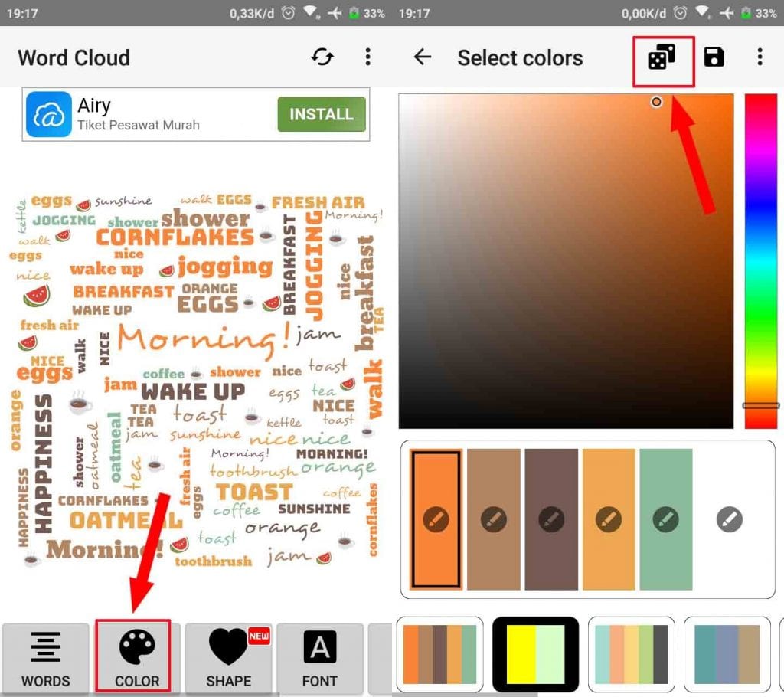Edit the dark brown color swatch
784x697 pixels.
(551, 519)
